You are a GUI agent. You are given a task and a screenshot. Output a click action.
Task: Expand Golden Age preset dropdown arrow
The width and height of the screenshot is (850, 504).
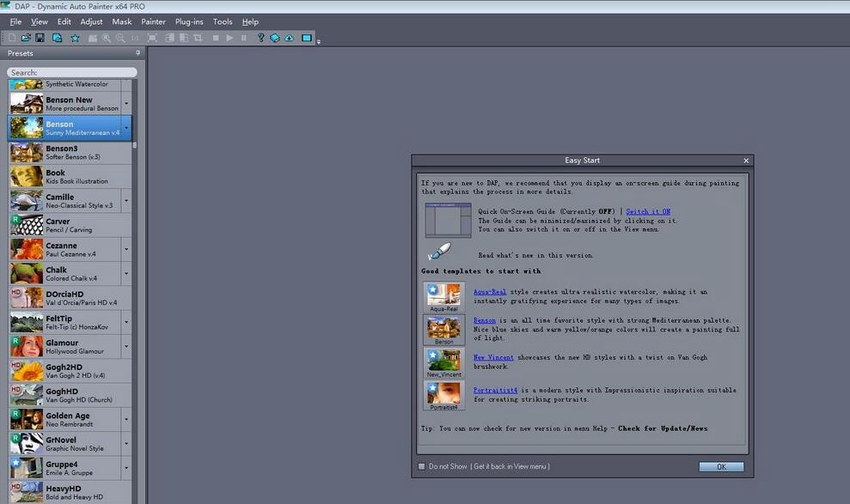[126, 420]
